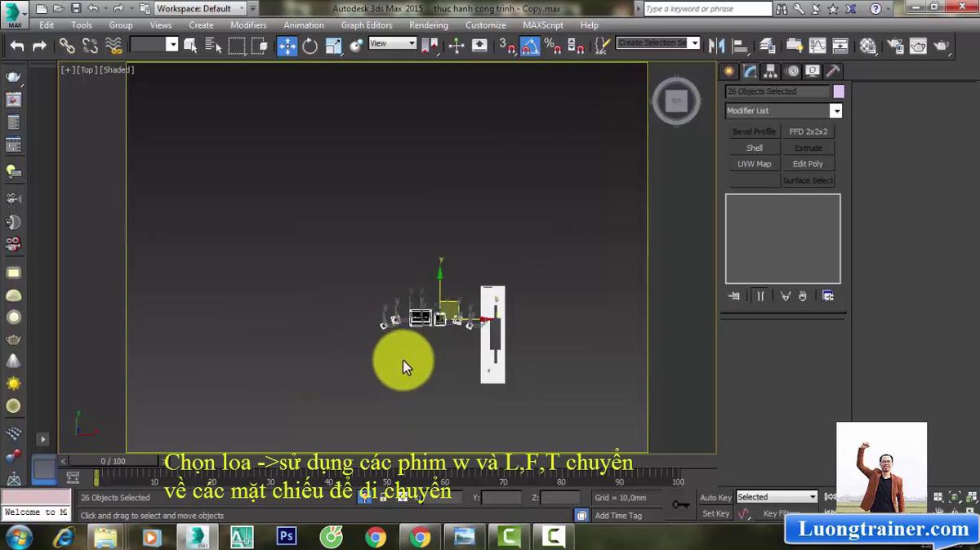The image size is (980, 550).
Task: Click the Select and Link icon
Action: (66, 46)
